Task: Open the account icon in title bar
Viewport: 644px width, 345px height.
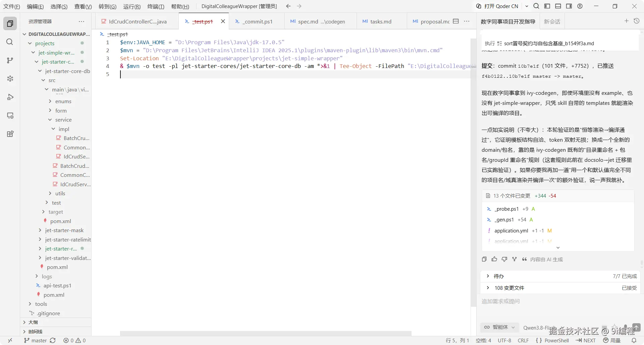Action: pos(580,6)
